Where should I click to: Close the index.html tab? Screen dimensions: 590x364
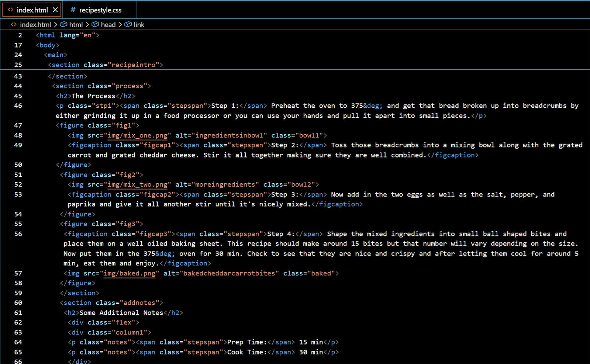pos(55,10)
